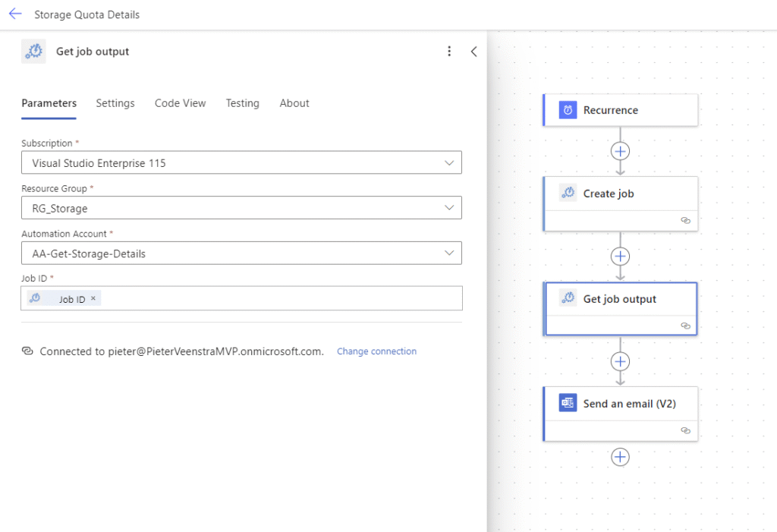Select the Create job action card
Viewport: 777px width, 532px height.
[x=621, y=204]
